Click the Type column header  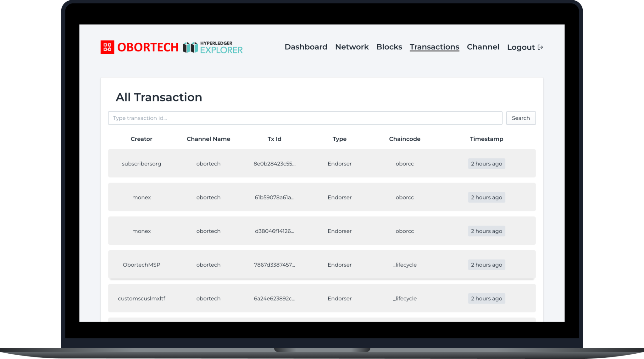340,139
